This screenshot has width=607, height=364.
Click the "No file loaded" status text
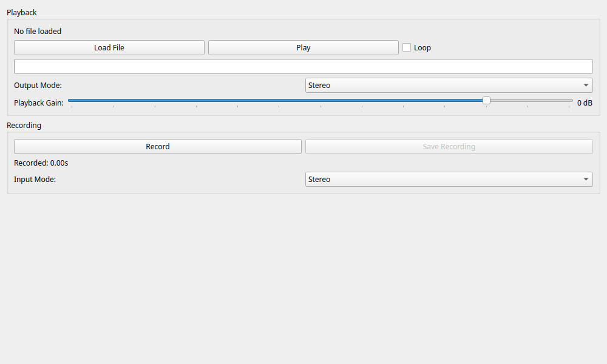pyautogui.click(x=38, y=32)
